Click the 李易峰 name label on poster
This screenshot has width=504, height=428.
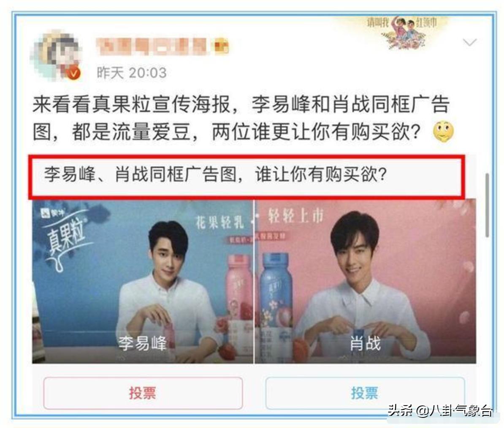[142, 343]
